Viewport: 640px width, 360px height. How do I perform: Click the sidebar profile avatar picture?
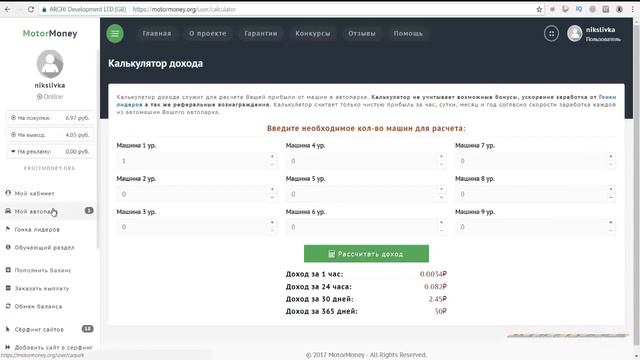50,64
